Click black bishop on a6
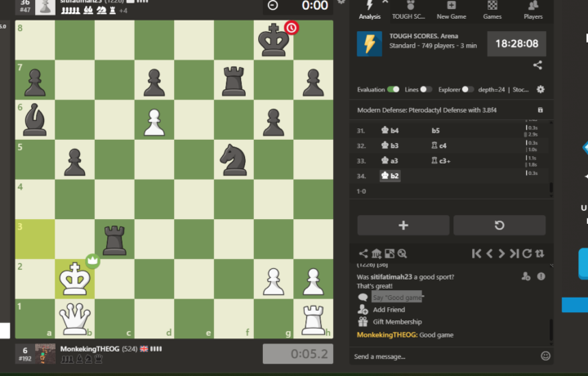 pyautogui.click(x=35, y=119)
